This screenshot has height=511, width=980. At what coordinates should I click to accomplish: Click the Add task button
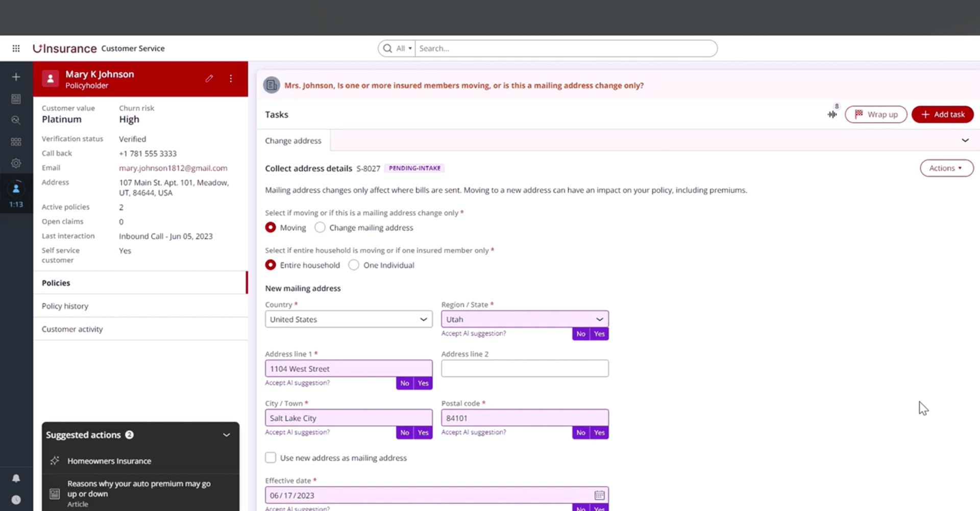942,114
